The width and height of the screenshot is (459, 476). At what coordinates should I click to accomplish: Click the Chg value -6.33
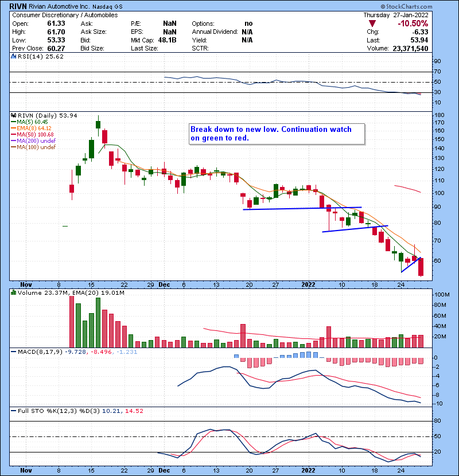pos(420,32)
